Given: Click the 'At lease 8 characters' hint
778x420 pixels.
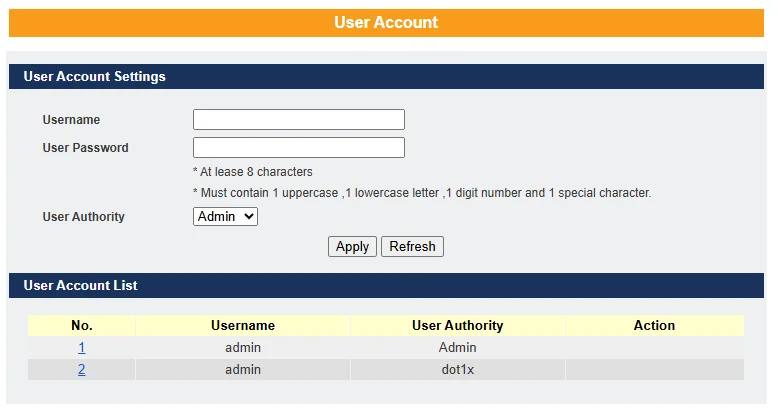Looking at the screenshot, I should 253,172.
